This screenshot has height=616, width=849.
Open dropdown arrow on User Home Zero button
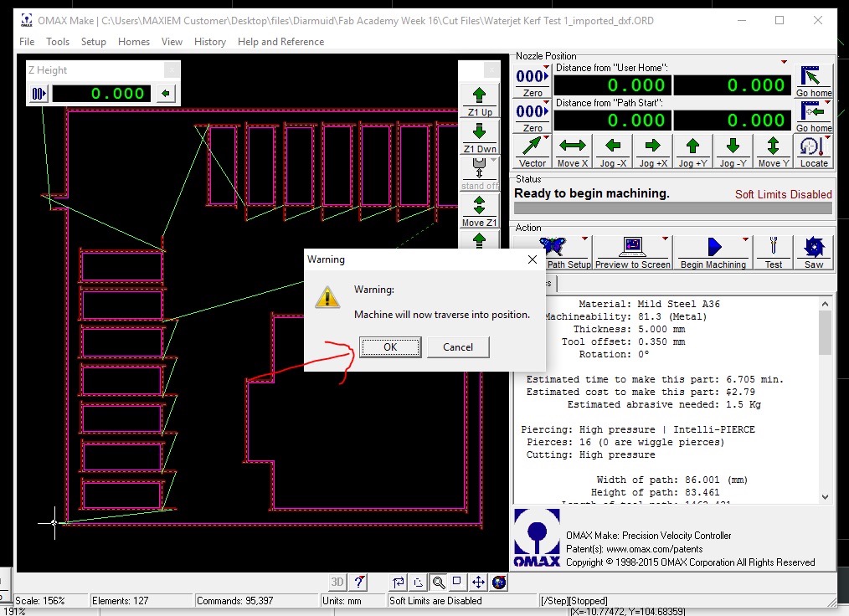tap(547, 67)
